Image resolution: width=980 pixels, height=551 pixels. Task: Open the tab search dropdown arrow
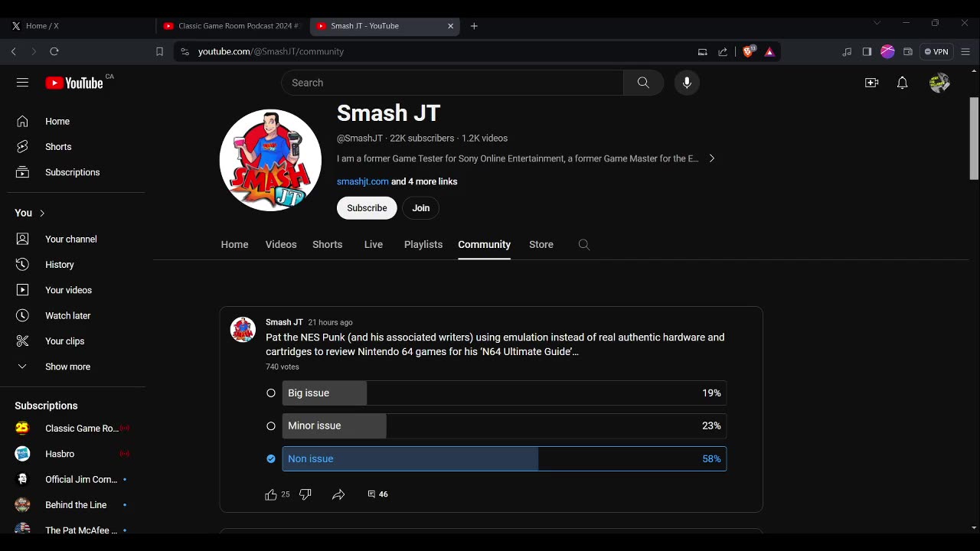(x=877, y=23)
